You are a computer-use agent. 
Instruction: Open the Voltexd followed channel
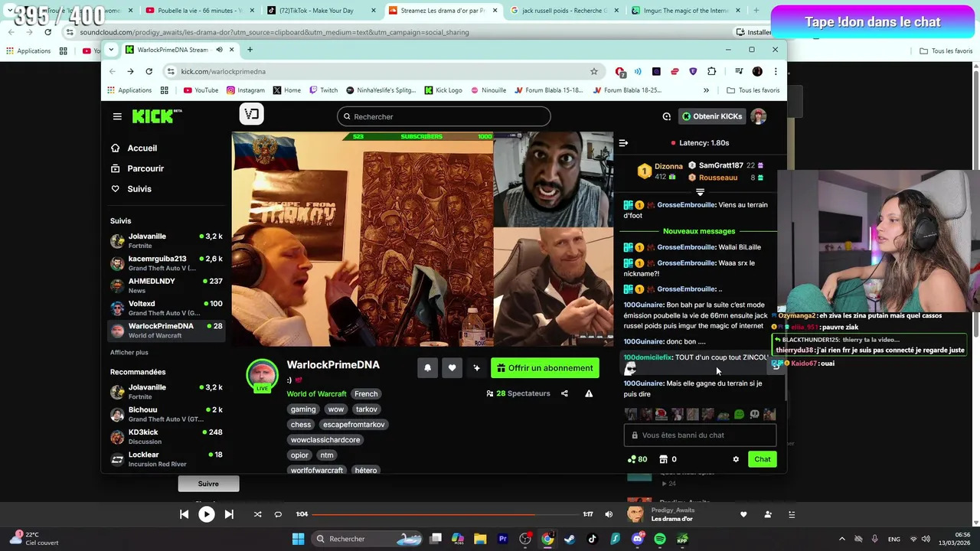(x=166, y=308)
